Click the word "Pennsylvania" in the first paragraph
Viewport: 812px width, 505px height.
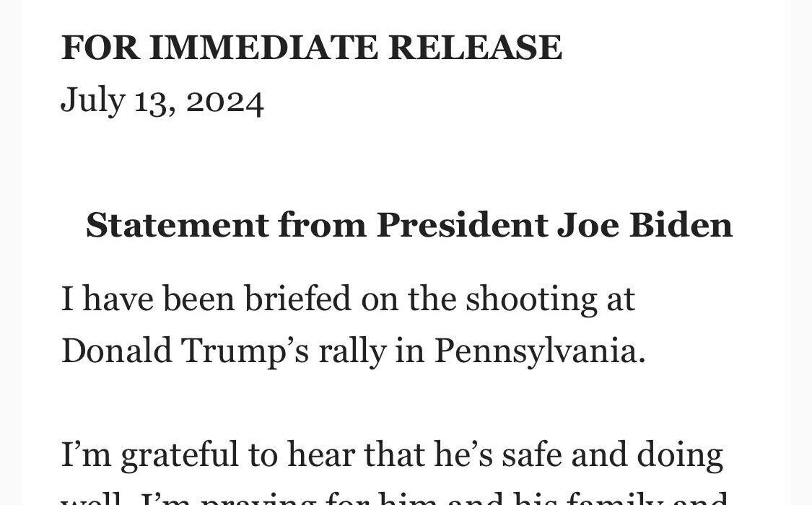tap(540, 352)
